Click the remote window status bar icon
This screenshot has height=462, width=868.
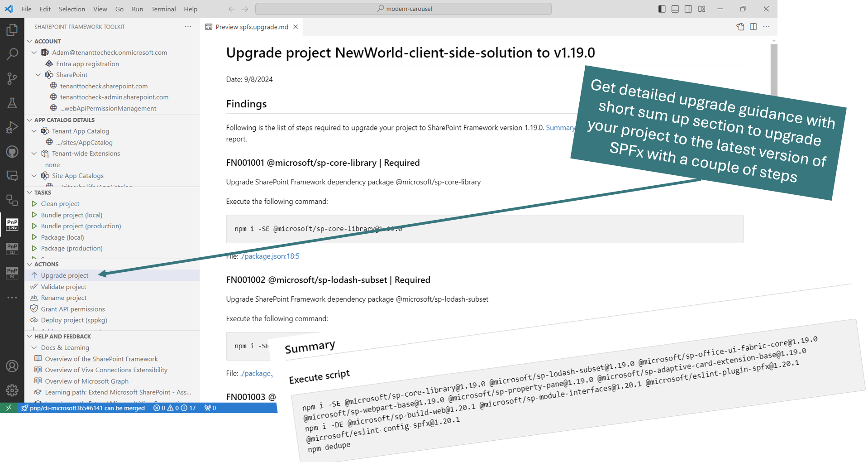tap(9, 408)
